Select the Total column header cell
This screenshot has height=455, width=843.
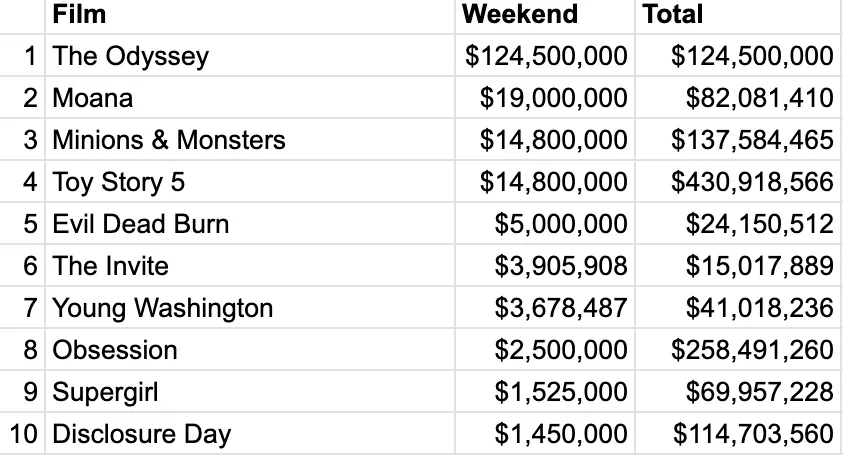click(x=739, y=16)
